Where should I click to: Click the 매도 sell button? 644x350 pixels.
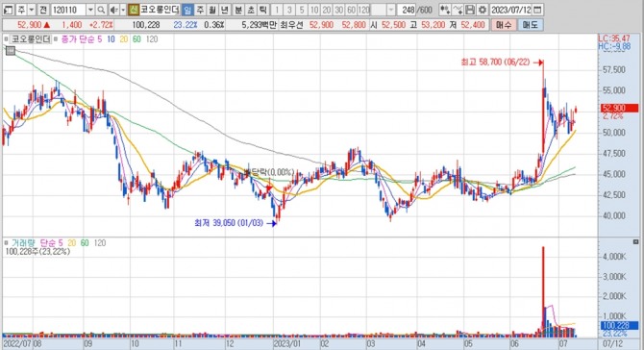531,25
